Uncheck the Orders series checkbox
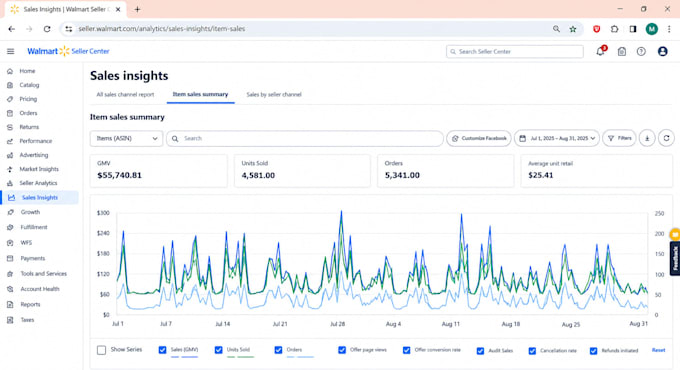Screen dimensions: 680x370 click(x=278, y=350)
